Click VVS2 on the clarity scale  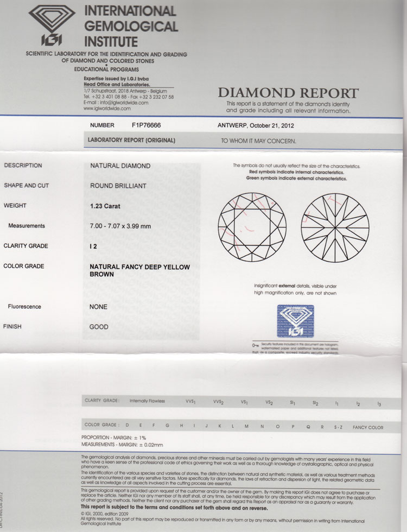(218, 402)
